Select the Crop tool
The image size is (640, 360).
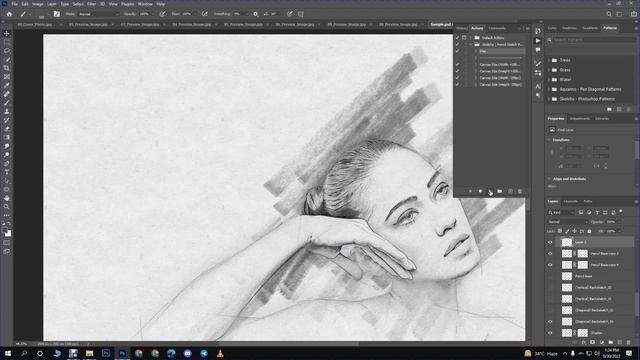7,68
